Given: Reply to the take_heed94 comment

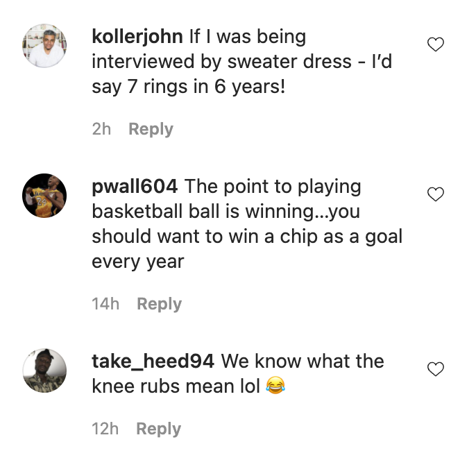Looking at the screenshot, I should [x=158, y=429].
